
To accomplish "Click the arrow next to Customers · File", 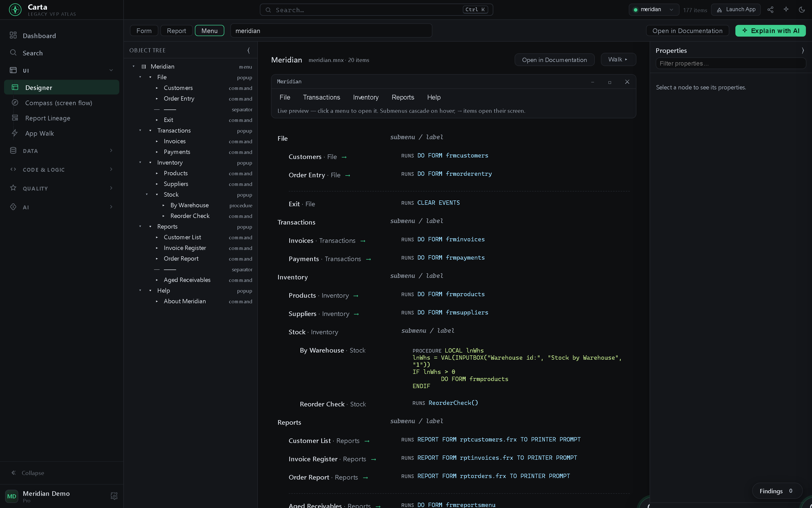I will pyautogui.click(x=344, y=157).
